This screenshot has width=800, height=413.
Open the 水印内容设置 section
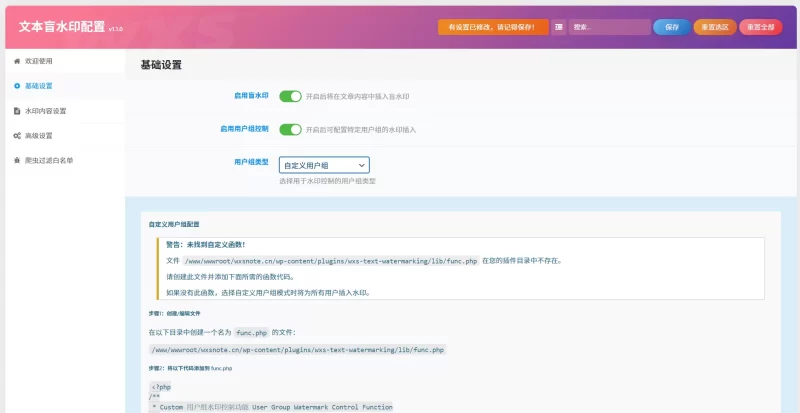(x=65, y=111)
